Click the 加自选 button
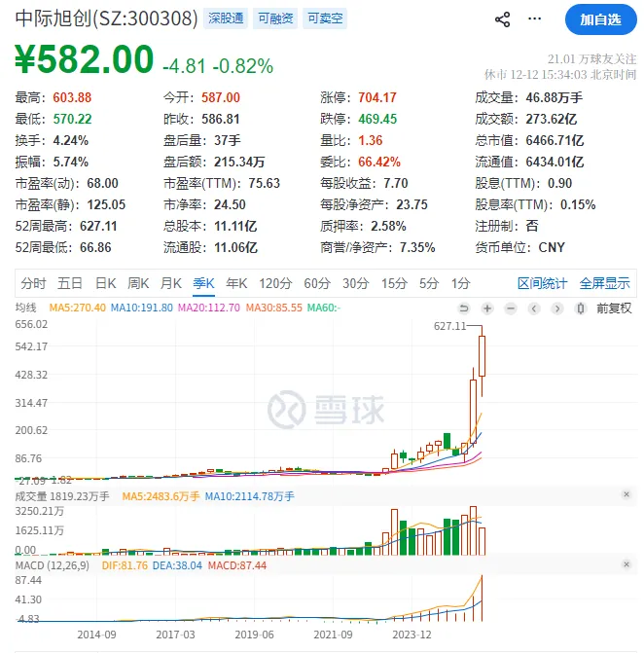This screenshot has width=644, height=653. 600,19
